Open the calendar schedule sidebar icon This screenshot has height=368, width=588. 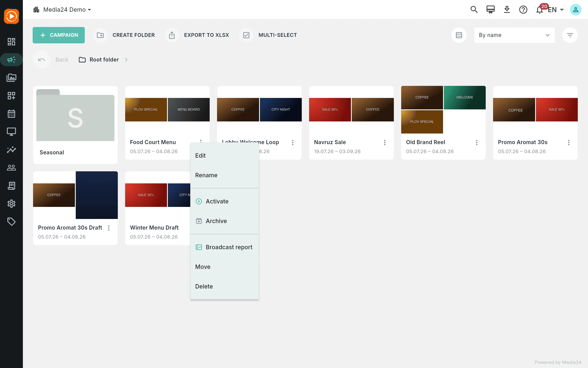pos(11,114)
